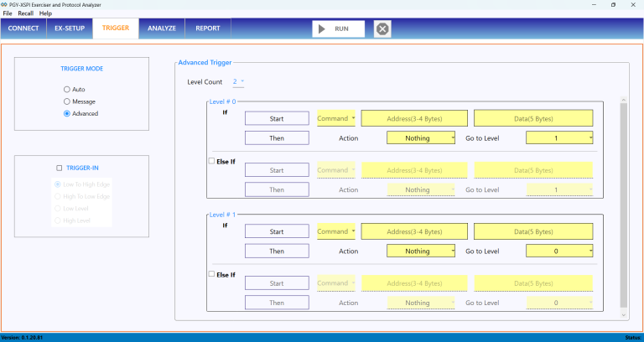Click Address field in Level # 1 If
The image size is (644, 342).
pos(414,231)
